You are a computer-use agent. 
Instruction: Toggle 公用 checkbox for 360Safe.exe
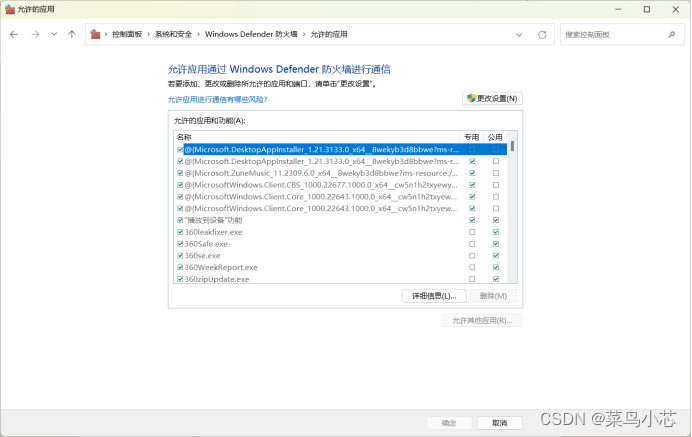tap(496, 244)
